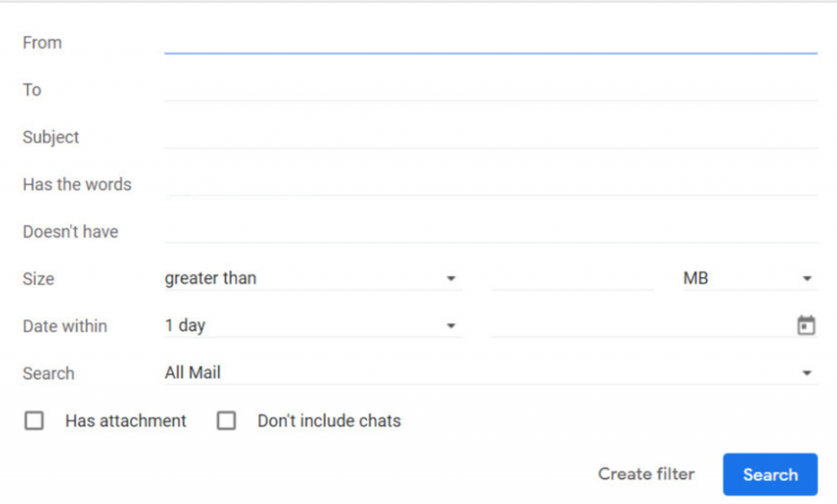The image size is (837, 504).
Task: Click the 'Doesn't have' input field
Action: (x=490, y=231)
